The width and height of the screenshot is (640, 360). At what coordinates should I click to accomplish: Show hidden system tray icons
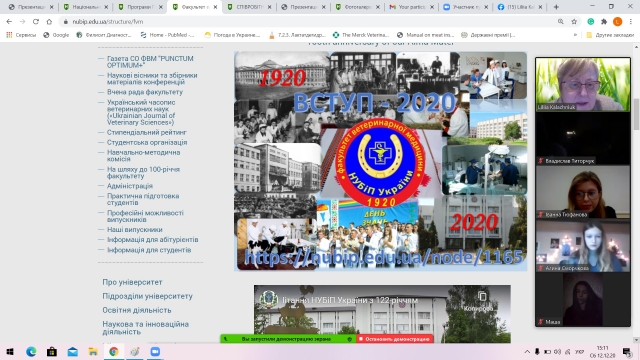coord(527,352)
